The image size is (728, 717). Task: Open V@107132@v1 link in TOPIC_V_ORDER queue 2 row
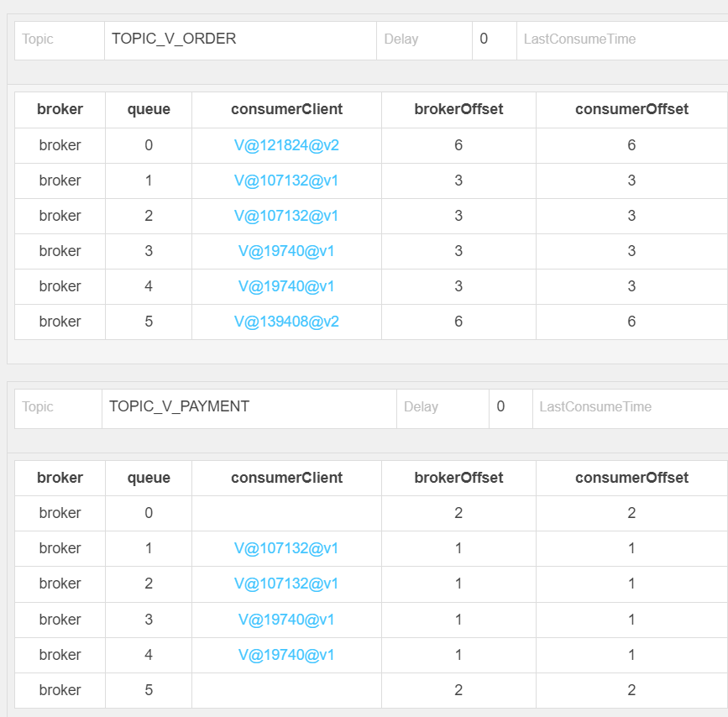click(x=286, y=216)
